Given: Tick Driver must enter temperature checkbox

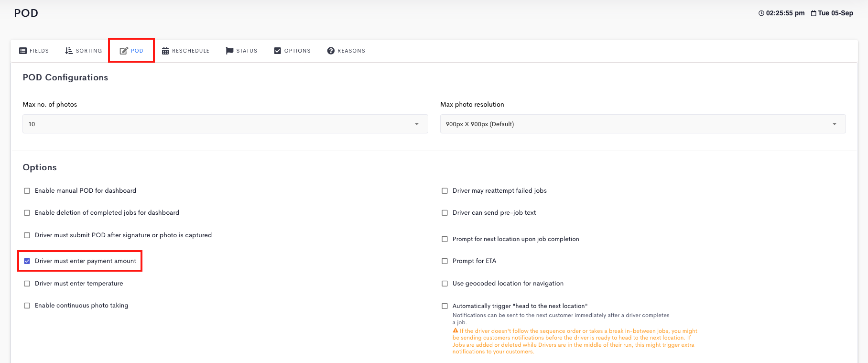Looking at the screenshot, I should click(x=27, y=284).
